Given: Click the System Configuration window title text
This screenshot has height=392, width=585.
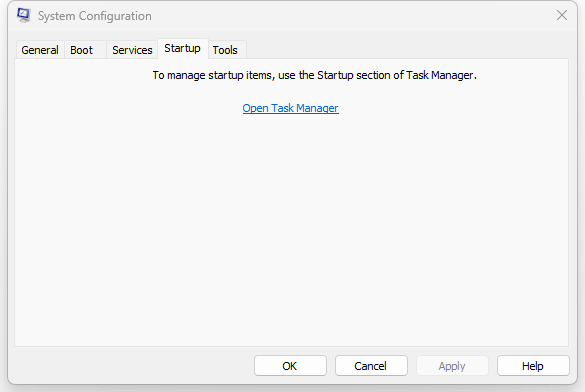Looking at the screenshot, I should (95, 16).
